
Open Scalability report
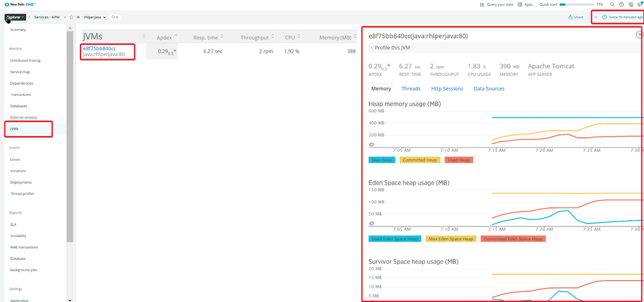coord(19,236)
